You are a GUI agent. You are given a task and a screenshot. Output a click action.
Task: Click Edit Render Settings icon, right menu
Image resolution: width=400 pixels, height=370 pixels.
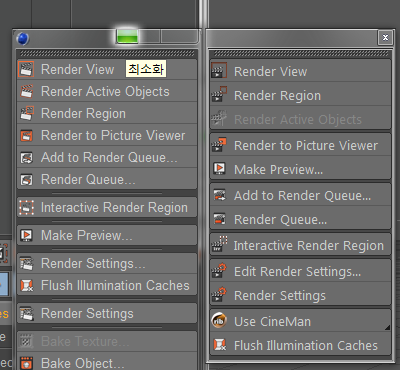(219, 271)
